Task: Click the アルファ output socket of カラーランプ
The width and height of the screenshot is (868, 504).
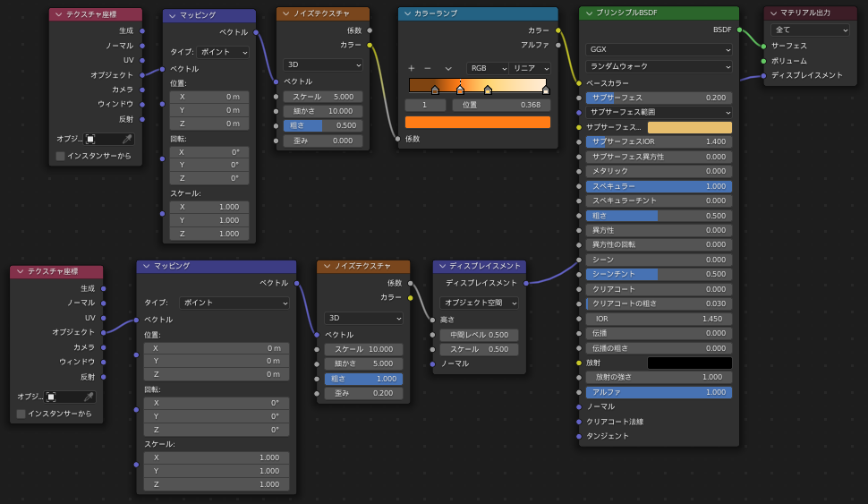Action: tap(558, 45)
